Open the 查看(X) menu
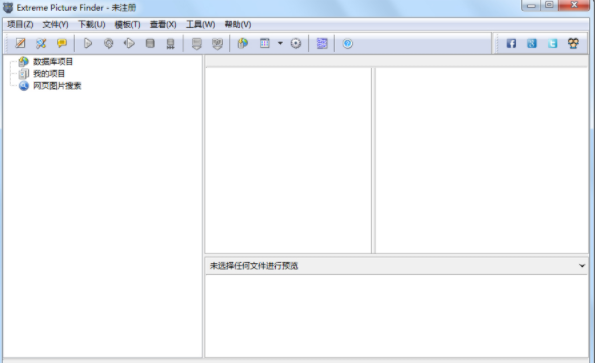 coord(163,24)
